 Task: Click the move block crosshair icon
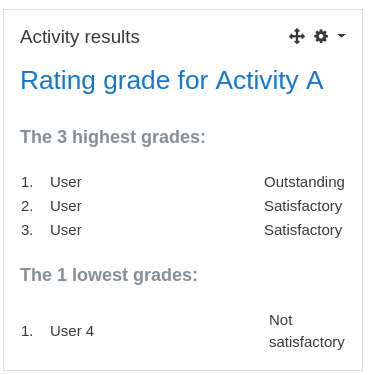[x=297, y=36]
